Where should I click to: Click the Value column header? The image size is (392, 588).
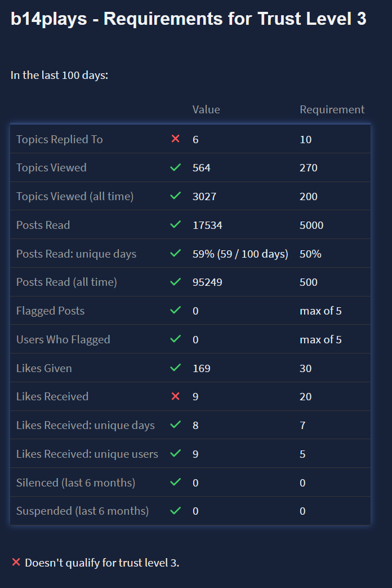206,109
